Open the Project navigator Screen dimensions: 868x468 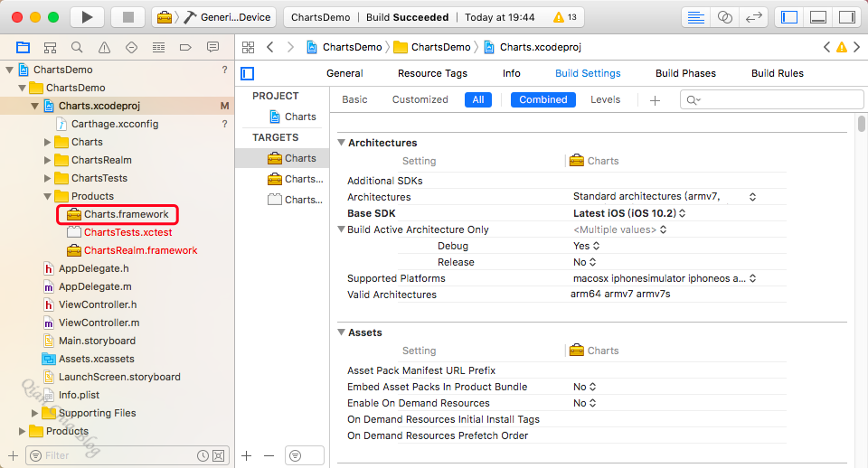pos(23,48)
